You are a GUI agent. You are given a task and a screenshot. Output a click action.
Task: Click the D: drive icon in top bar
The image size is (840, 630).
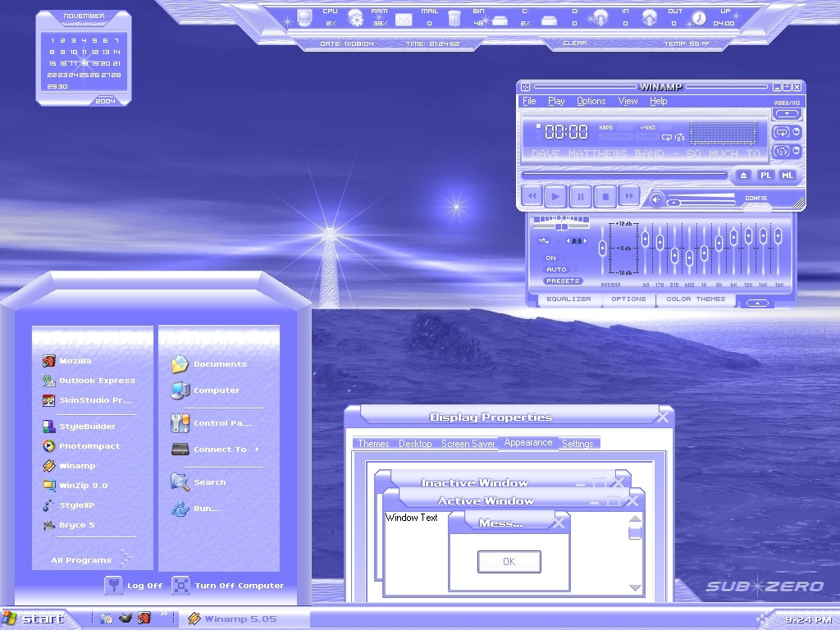pos(549,21)
